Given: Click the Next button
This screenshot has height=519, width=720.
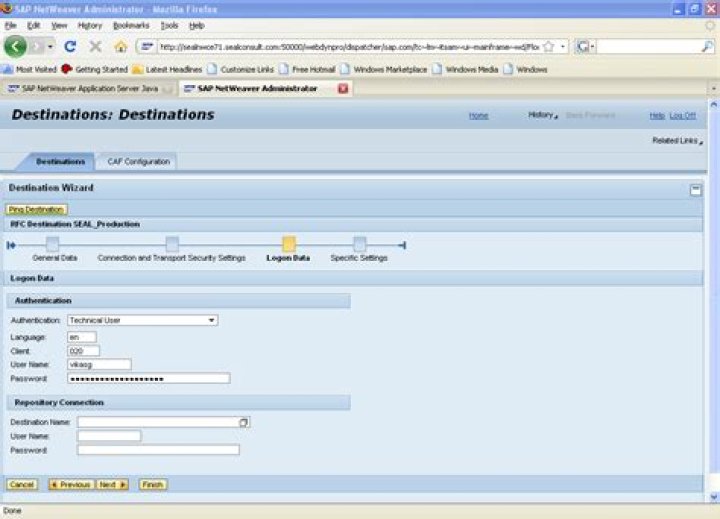Looking at the screenshot, I should [x=112, y=485].
